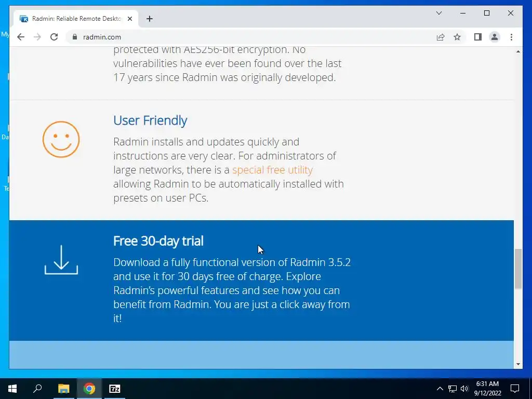The width and height of the screenshot is (532, 399).
Task: Click the Chrome taskbar icon
Action: click(89, 389)
